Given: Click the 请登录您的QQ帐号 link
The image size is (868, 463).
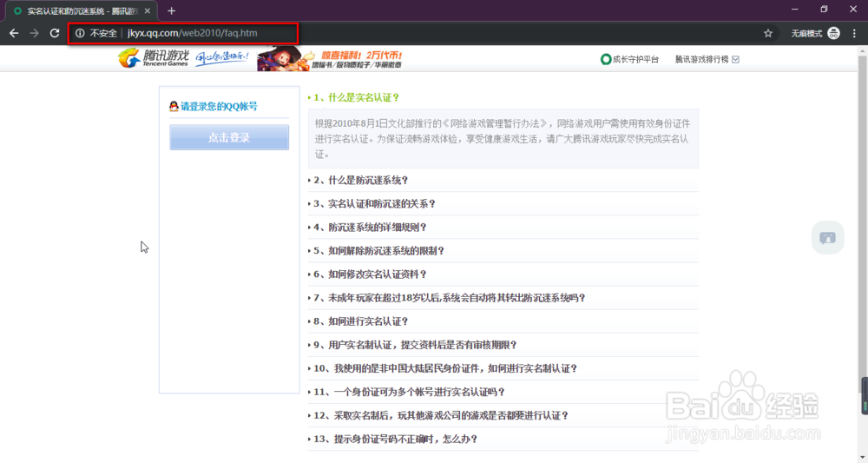Looking at the screenshot, I should click(x=219, y=106).
